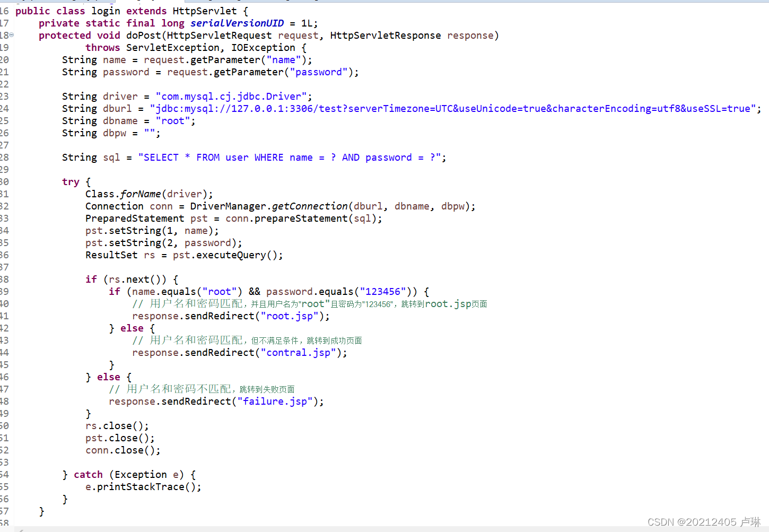Click the pst.close() statement
The width and height of the screenshot is (769, 532).
(x=120, y=438)
